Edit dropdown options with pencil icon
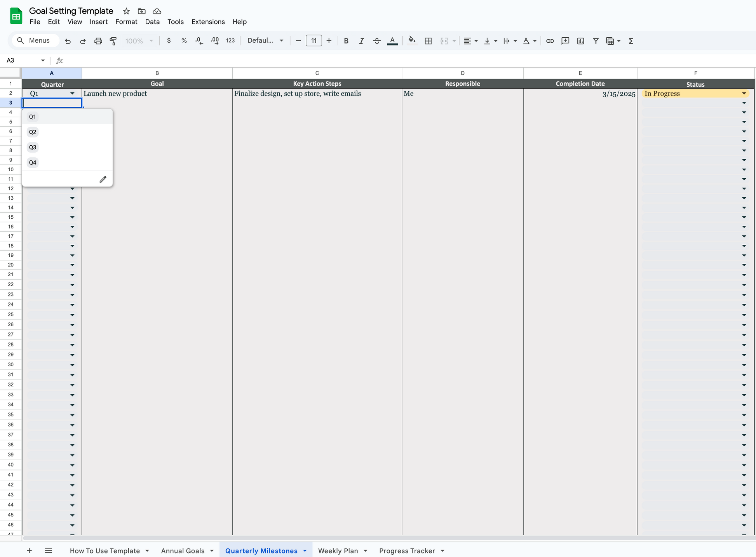 103,179
